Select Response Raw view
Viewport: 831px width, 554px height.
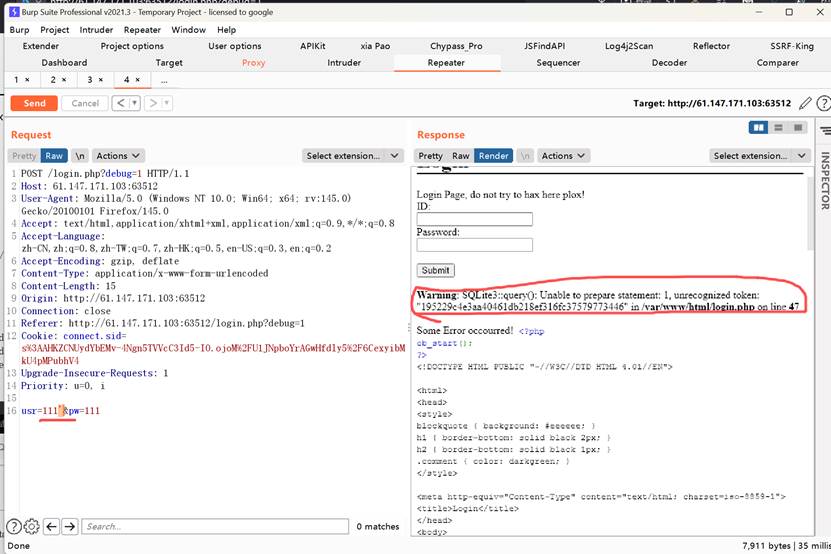461,155
